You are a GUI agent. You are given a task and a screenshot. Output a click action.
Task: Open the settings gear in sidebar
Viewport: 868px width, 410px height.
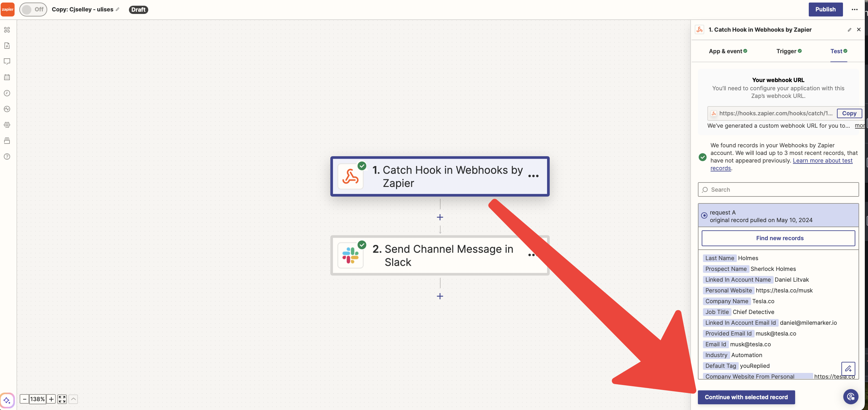pos(7,125)
